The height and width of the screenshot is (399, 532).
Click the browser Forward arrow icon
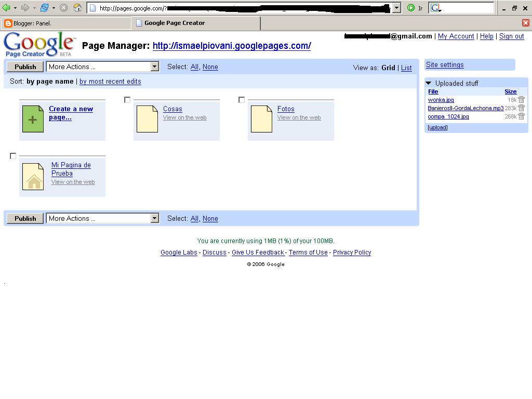click(x=25, y=7)
